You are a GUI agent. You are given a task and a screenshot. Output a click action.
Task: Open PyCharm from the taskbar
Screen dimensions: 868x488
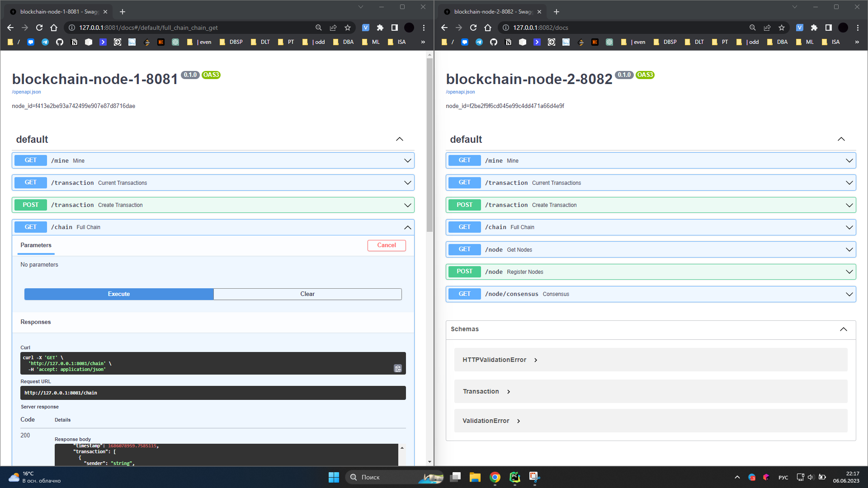514,477
